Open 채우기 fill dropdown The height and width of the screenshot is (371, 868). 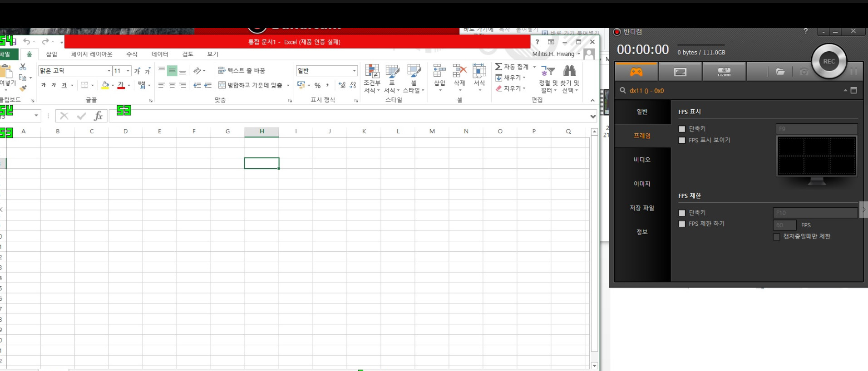pyautogui.click(x=510, y=78)
